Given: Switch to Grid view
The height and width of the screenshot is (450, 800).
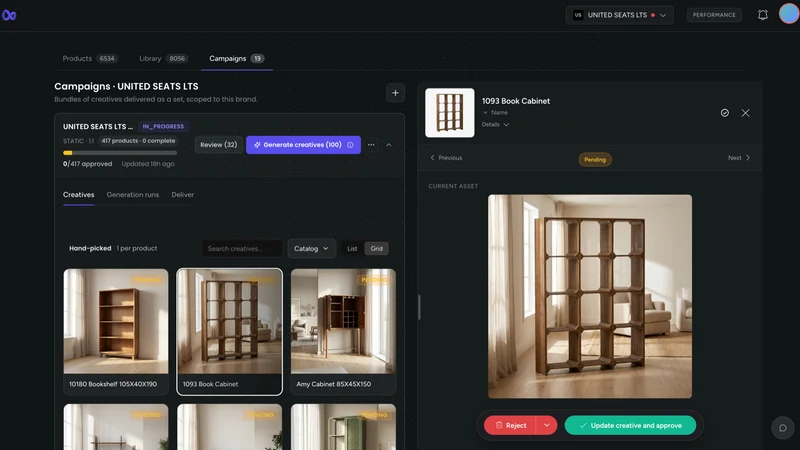Looking at the screenshot, I should point(377,248).
